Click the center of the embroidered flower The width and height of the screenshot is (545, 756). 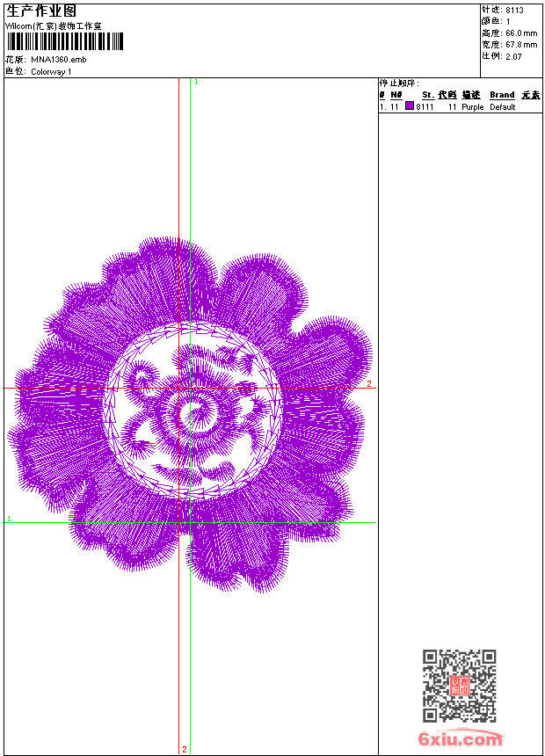click(x=189, y=413)
